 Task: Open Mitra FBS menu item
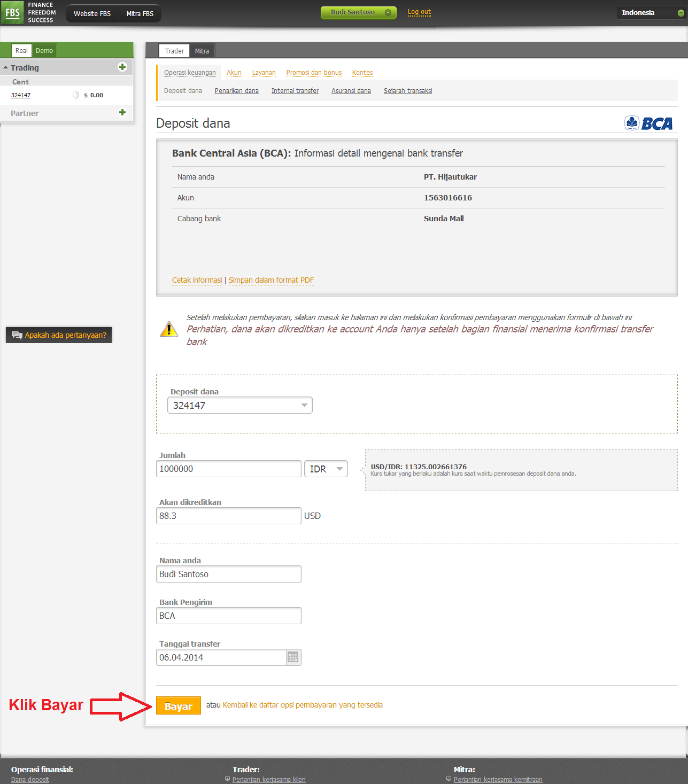tap(140, 14)
